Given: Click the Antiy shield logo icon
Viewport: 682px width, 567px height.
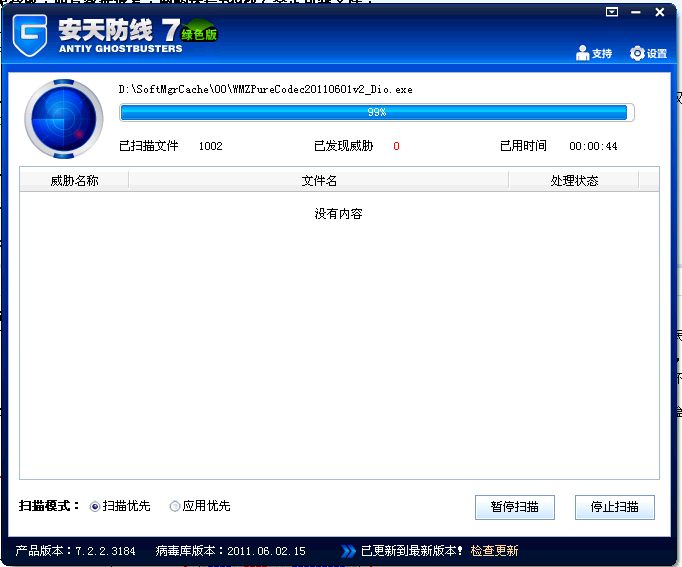Looking at the screenshot, I should tap(30, 35).
